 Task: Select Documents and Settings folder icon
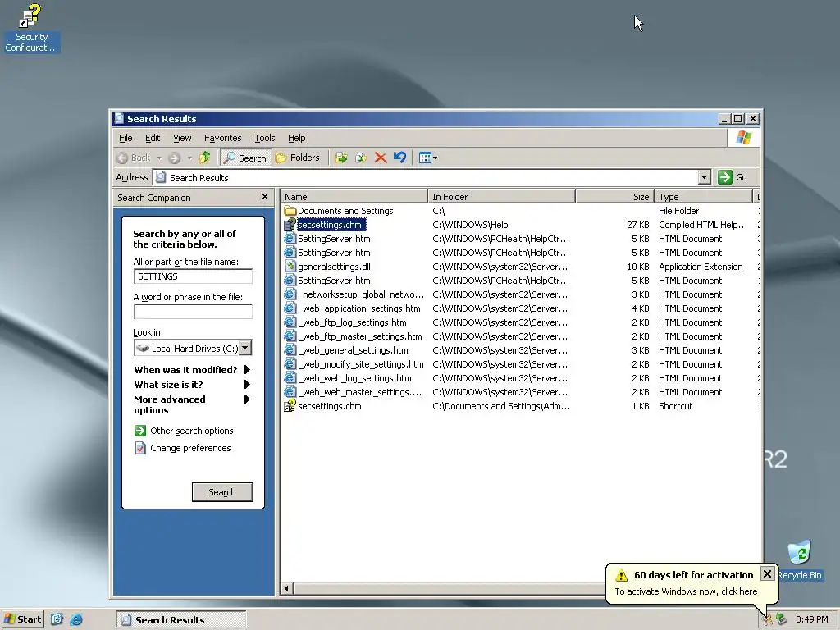[x=290, y=211]
